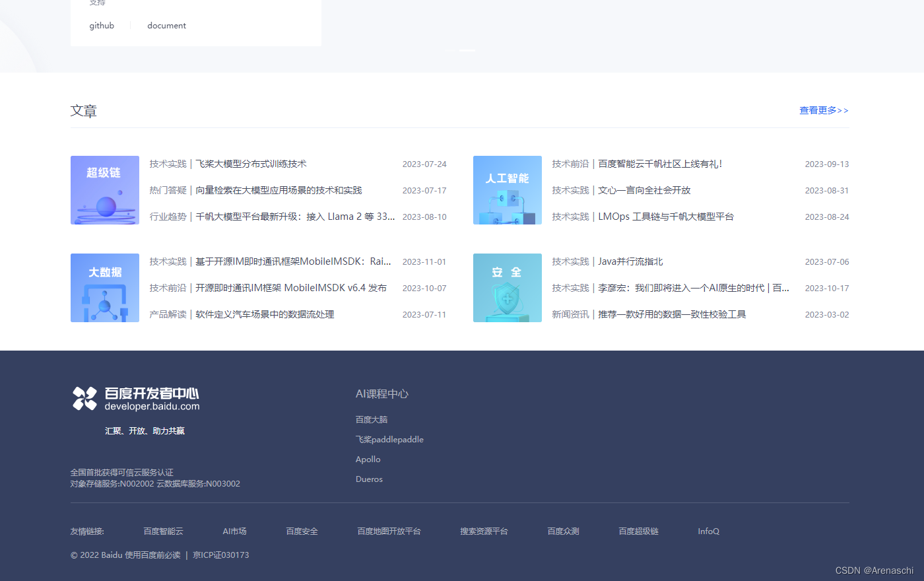Open the 大数据 category thumbnail
This screenshot has width=924, height=581.
click(x=105, y=288)
